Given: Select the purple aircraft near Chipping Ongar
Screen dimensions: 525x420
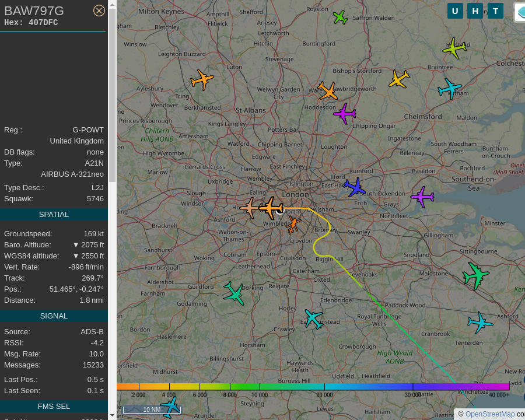Looking at the screenshot, I should 344,114.
